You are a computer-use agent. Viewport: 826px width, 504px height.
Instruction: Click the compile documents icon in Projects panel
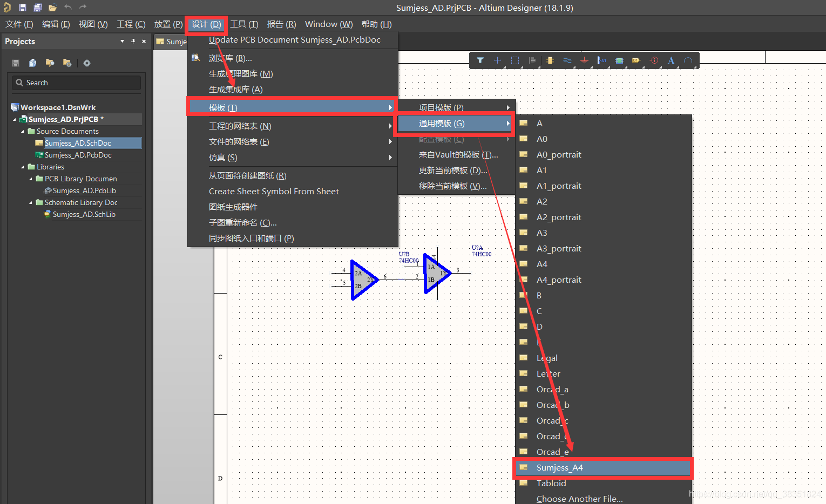pos(33,63)
